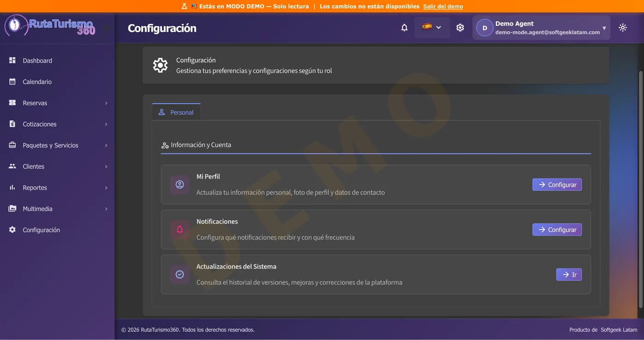Click the D avatar circle in header
The image size is (644, 340).
coord(484,28)
